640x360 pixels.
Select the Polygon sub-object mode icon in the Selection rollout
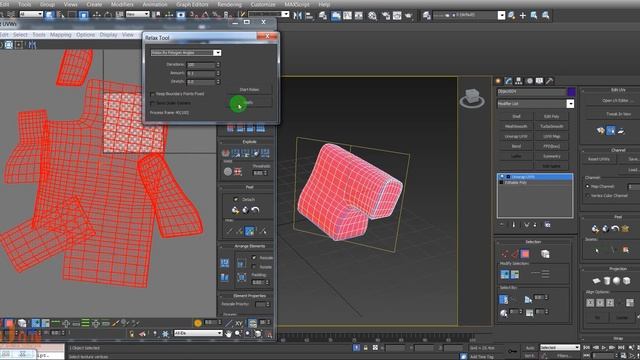(x=525, y=254)
